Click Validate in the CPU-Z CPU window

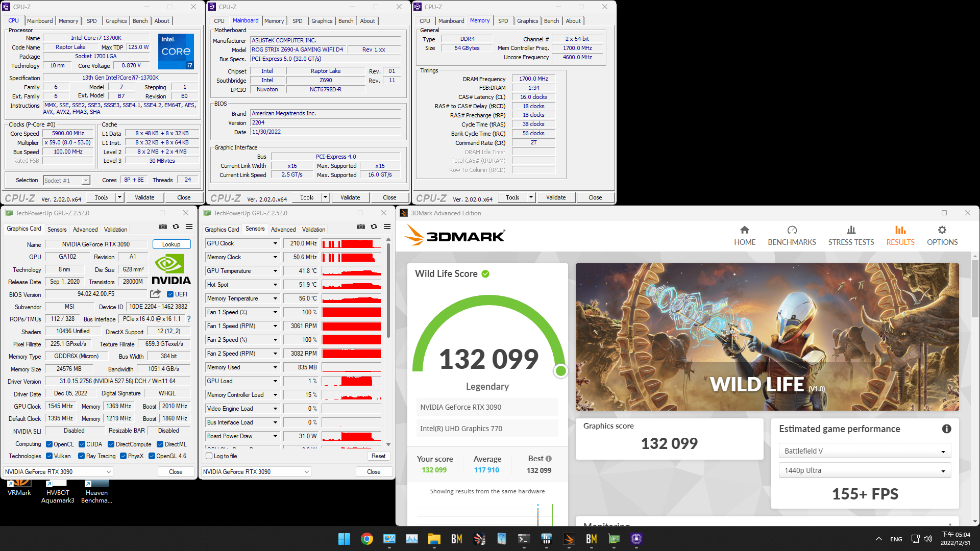click(144, 197)
